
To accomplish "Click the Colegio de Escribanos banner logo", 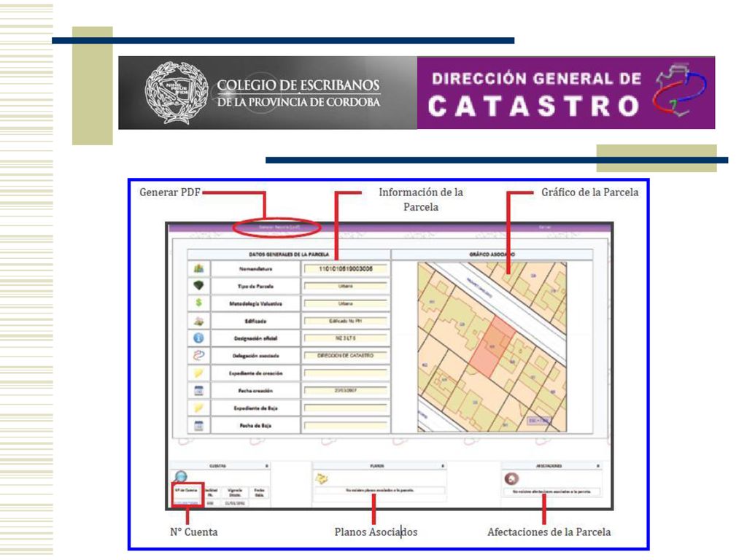I will pos(268,93).
